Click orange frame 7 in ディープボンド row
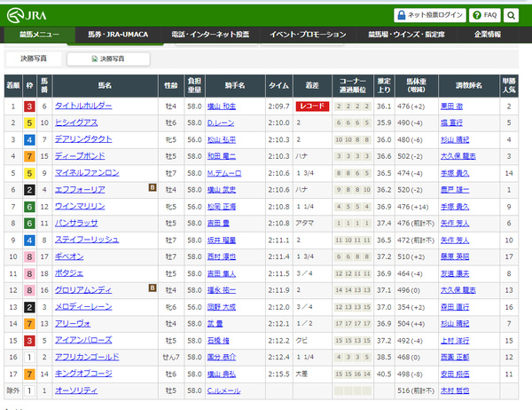Viewport: 532px width, 410px height. point(29,156)
